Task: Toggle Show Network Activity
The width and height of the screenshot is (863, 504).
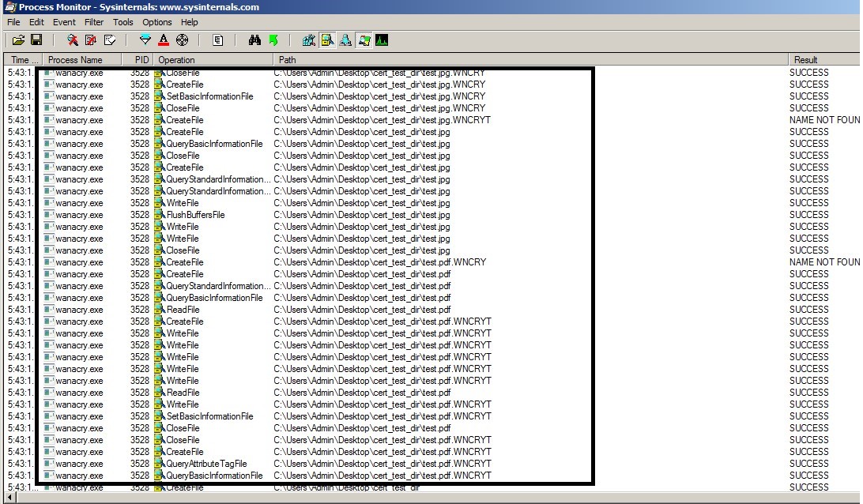Action: [345, 40]
